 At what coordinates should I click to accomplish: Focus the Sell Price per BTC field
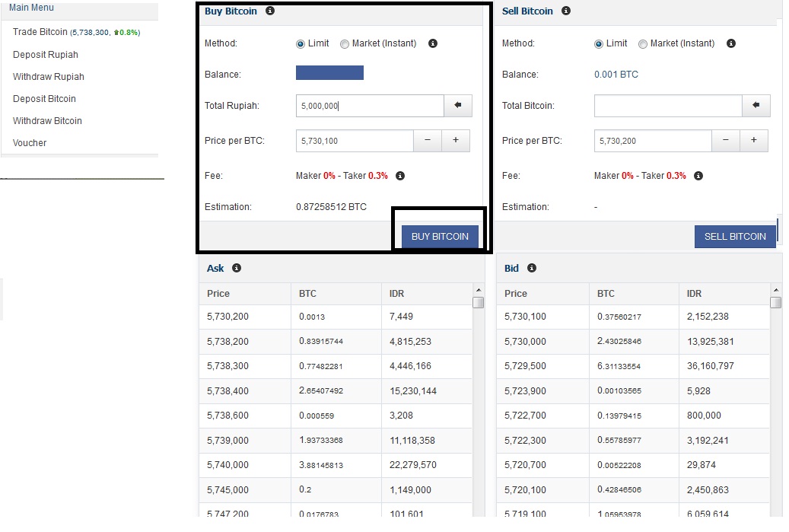(x=653, y=141)
